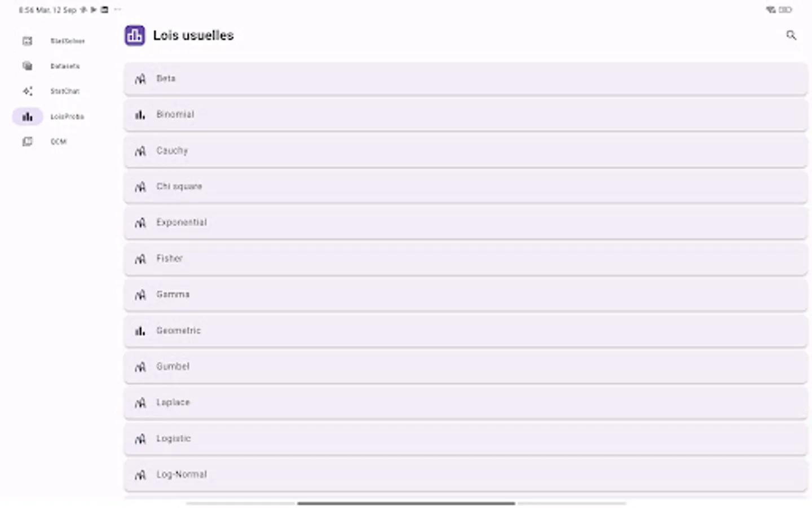The height and width of the screenshot is (508, 812).
Task: Open the Datasets sidebar icon
Action: [x=27, y=66]
